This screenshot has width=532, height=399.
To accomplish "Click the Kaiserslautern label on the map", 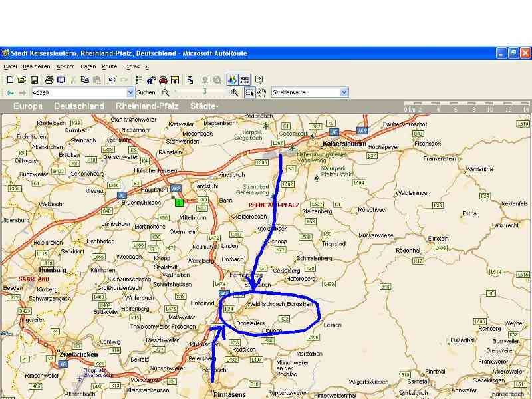I will [x=344, y=144].
